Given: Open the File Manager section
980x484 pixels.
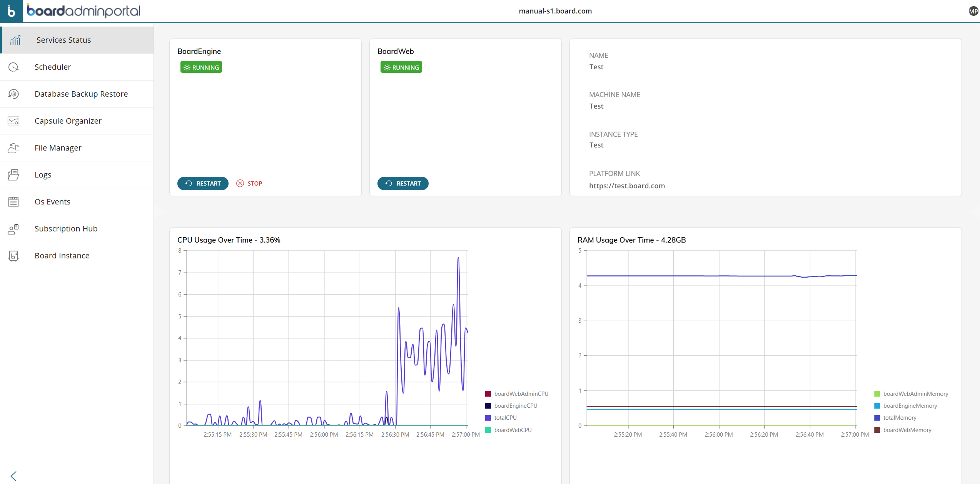Looking at the screenshot, I should coord(77,148).
